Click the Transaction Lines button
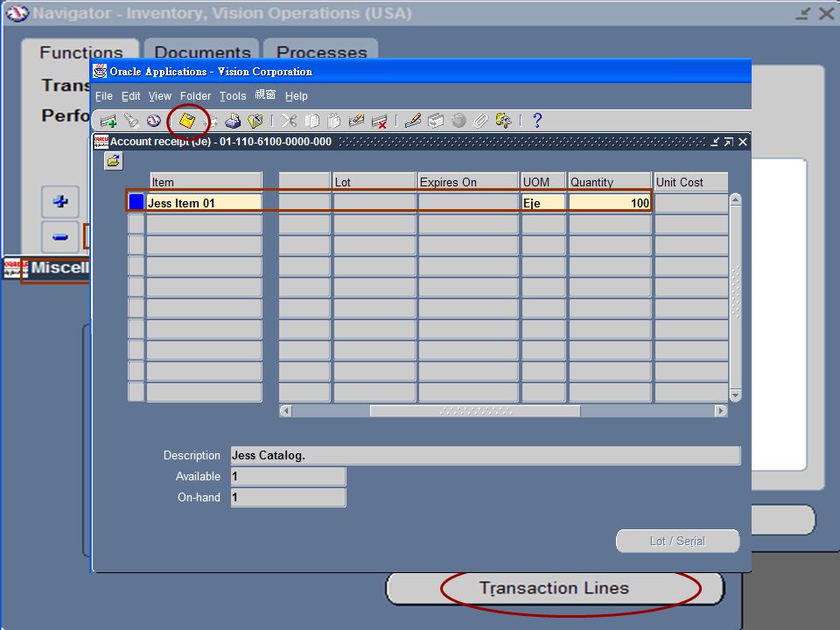 (555, 588)
